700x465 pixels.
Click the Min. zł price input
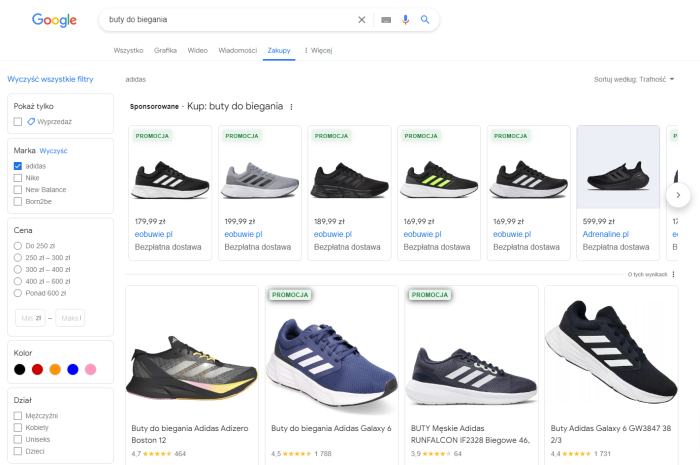pyautogui.click(x=30, y=318)
